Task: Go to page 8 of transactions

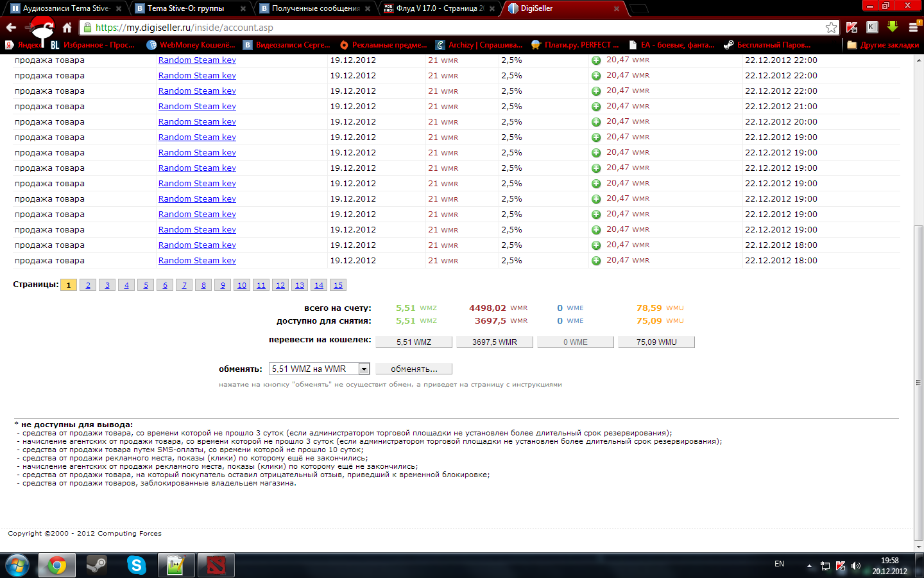Action: tap(203, 285)
